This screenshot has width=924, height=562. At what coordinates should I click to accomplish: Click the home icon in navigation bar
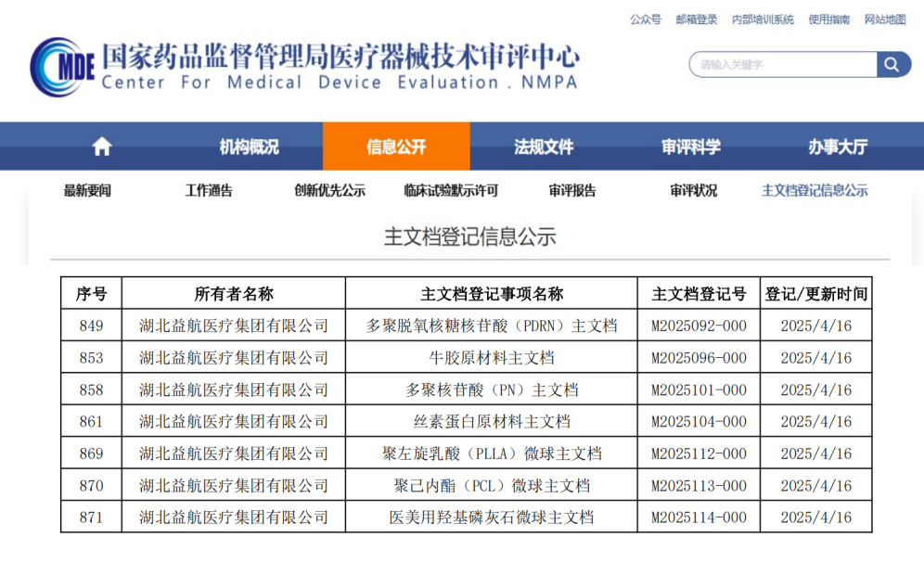pyautogui.click(x=102, y=147)
